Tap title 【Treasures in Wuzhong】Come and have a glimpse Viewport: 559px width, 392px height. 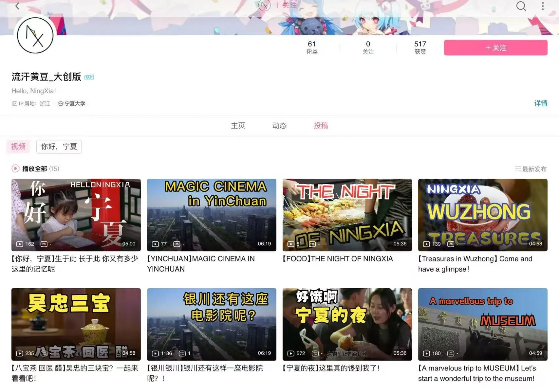475,264
